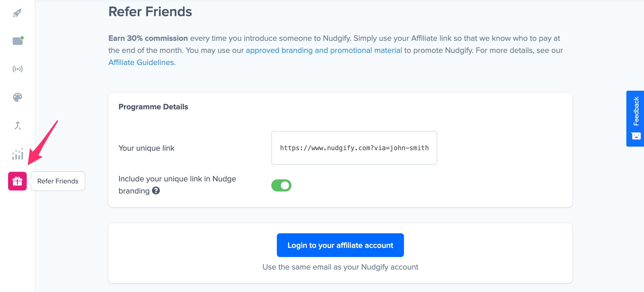The image size is (644, 292).
Task: Click the Programme Details heading
Action: [x=153, y=107]
